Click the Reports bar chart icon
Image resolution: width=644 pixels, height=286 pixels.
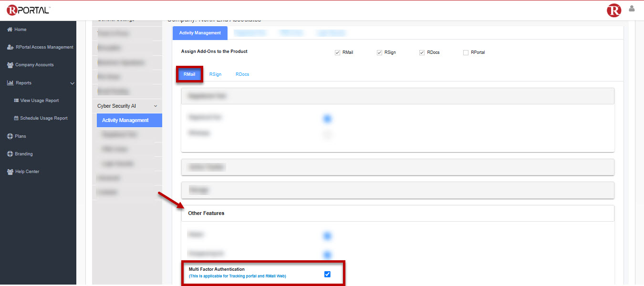click(10, 83)
